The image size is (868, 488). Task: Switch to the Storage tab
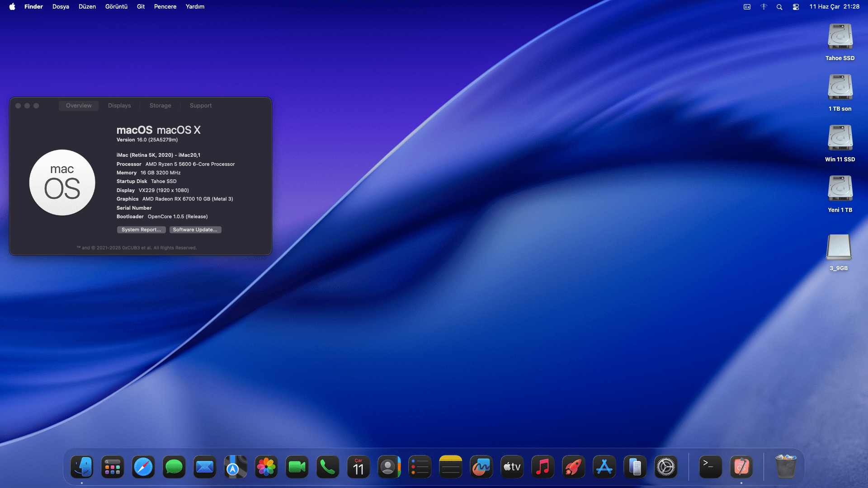point(160,106)
